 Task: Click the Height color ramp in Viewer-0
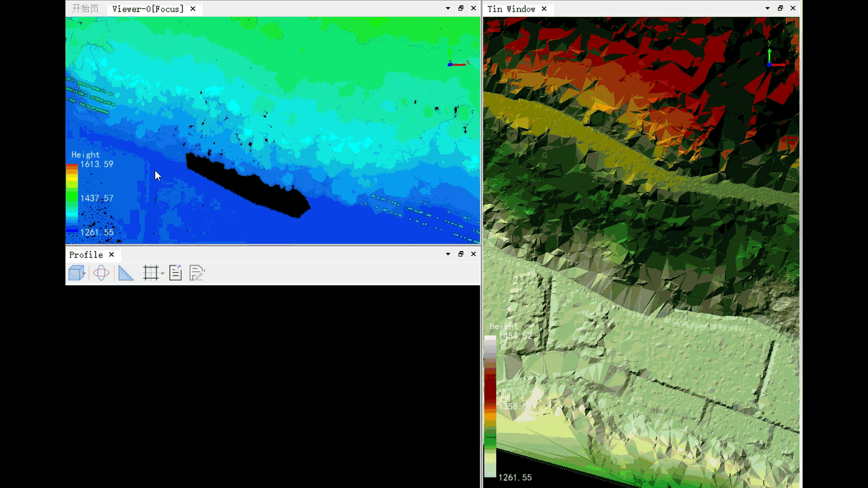tap(72, 199)
